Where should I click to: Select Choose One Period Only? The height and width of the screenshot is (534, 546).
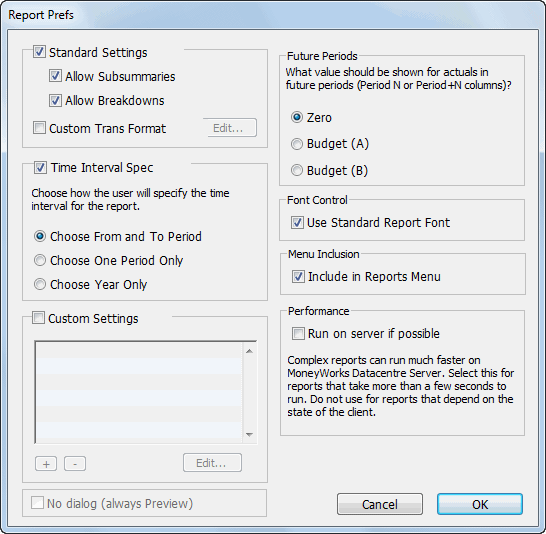(x=40, y=260)
